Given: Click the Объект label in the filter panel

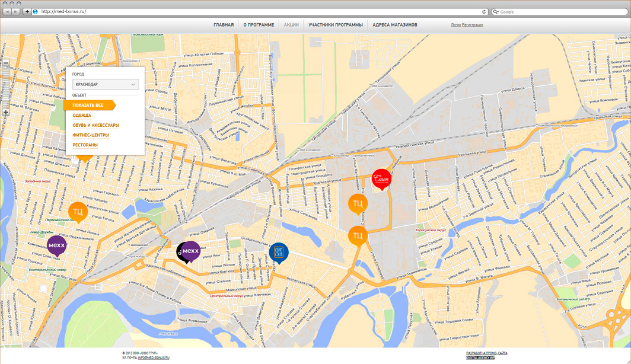Looking at the screenshot, I should point(79,95).
